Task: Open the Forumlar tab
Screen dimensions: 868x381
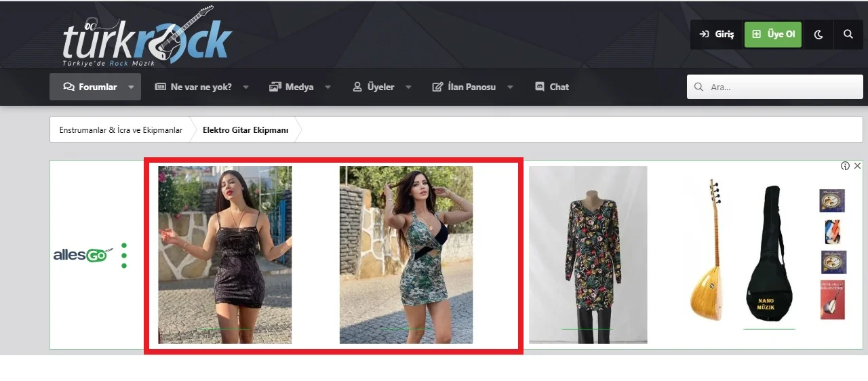Action: pos(90,87)
